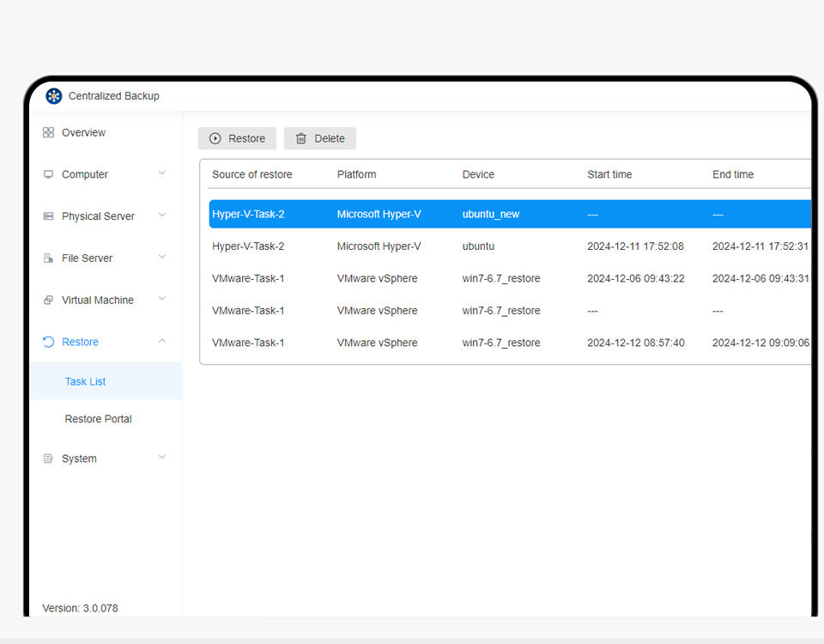This screenshot has height=644, width=824.
Task: Open the Restore Portal submenu item
Action: click(x=98, y=419)
